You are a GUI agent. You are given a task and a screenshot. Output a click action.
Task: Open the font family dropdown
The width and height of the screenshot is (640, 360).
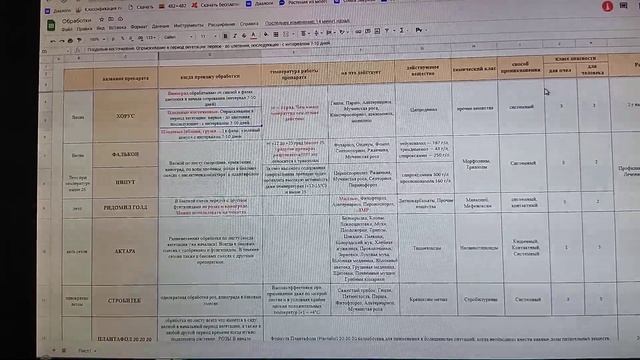coord(178,37)
